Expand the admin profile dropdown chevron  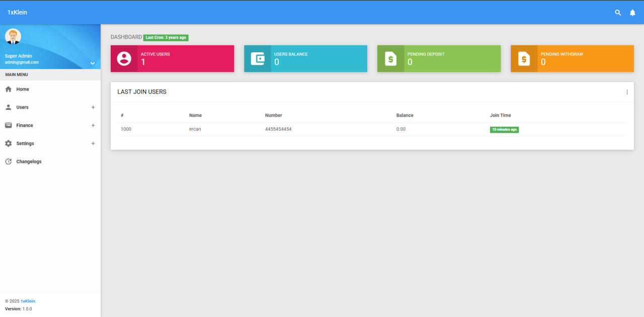point(93,63)
